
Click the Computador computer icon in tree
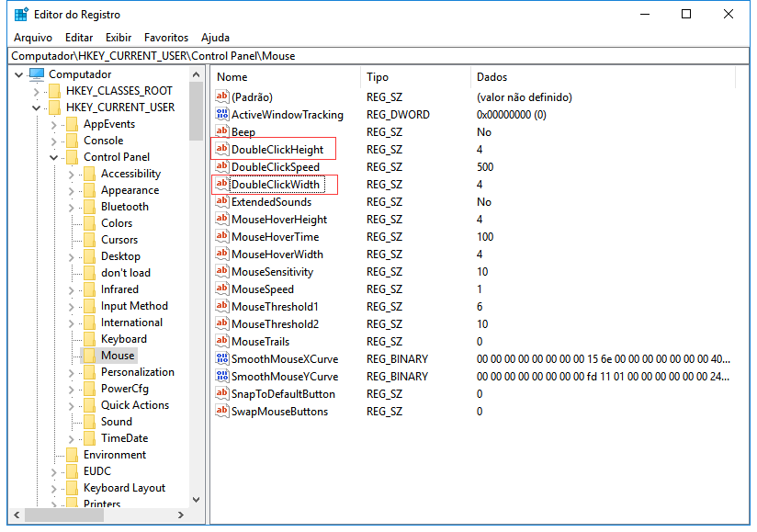pos(37,74)
